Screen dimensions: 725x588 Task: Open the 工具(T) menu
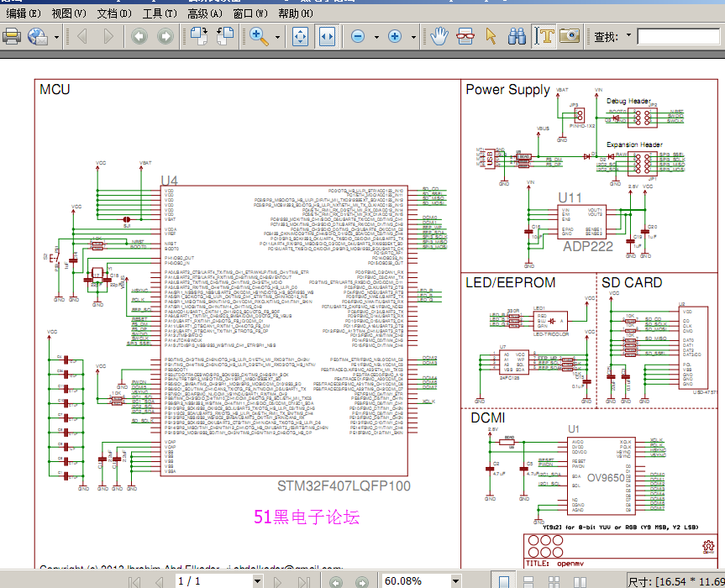point(159,13)
